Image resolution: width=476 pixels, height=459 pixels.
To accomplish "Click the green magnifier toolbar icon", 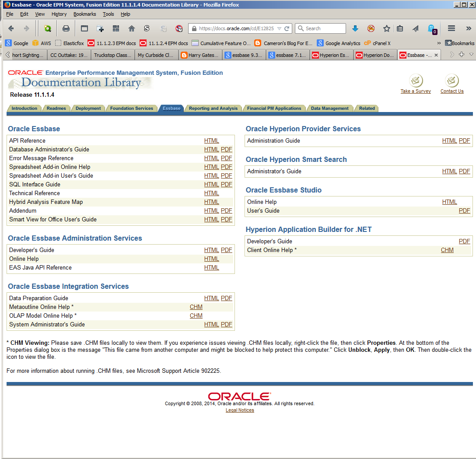I will 47,28.
